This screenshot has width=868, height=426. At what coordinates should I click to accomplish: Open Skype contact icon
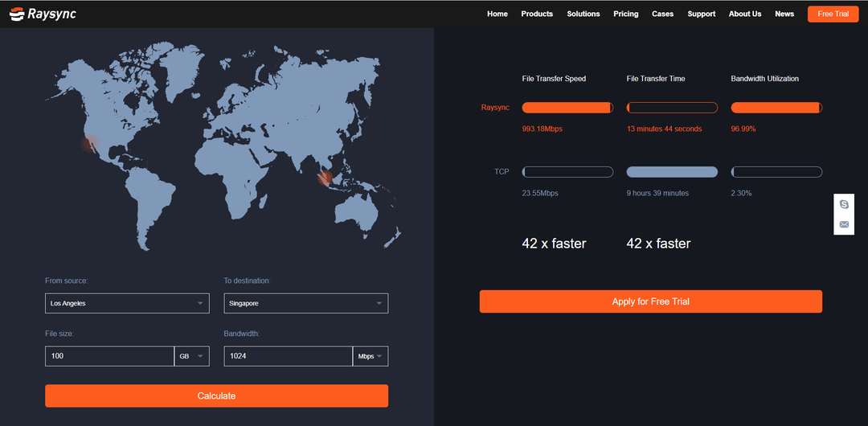tap(844, 204)
